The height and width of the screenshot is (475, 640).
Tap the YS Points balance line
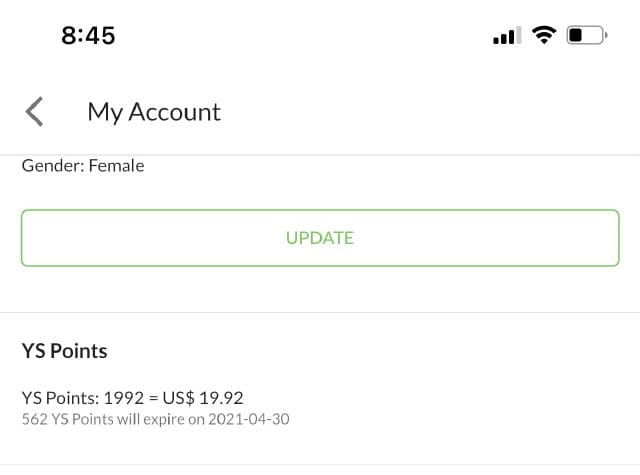tap(133, 397)
